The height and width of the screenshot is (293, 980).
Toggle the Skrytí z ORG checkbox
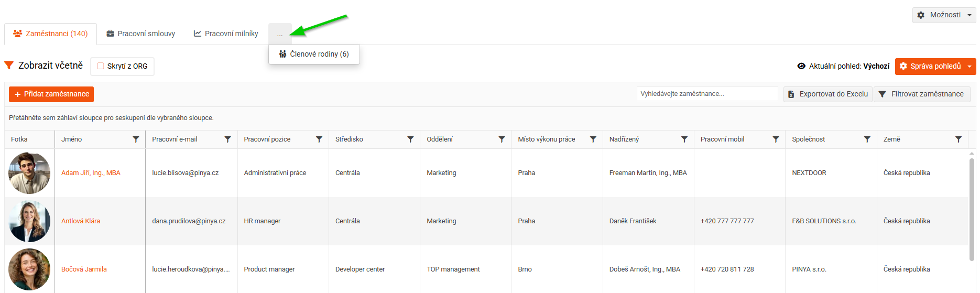click(101, 66)
